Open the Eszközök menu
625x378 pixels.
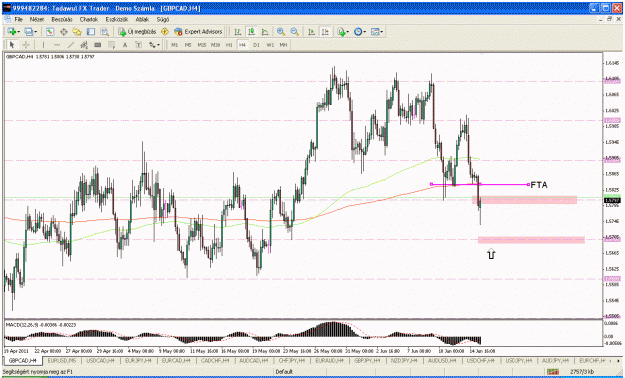pyautogui.click(x=117, y=19)
